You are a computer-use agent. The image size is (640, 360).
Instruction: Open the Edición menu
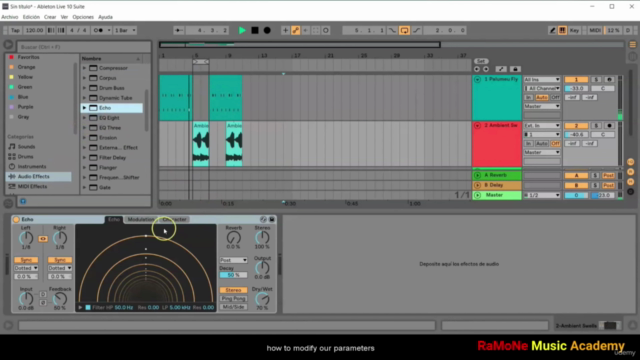31,17
